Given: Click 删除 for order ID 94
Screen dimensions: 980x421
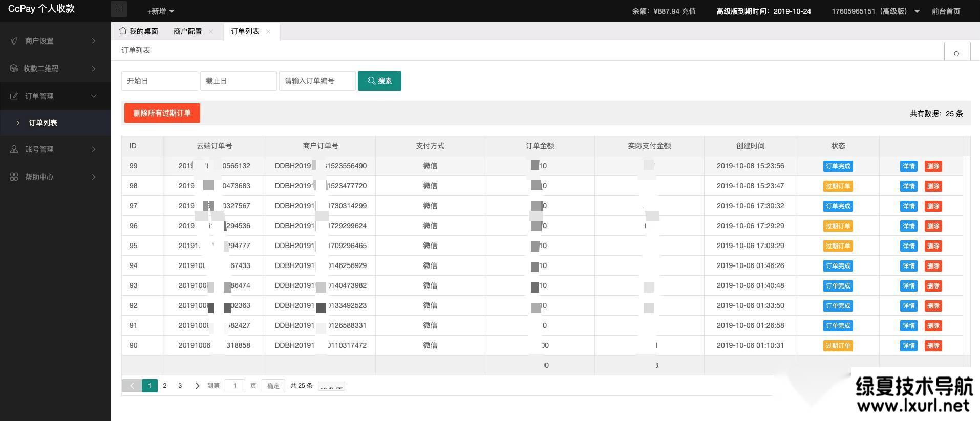Looking at the screenshot, I should point(933,266).
